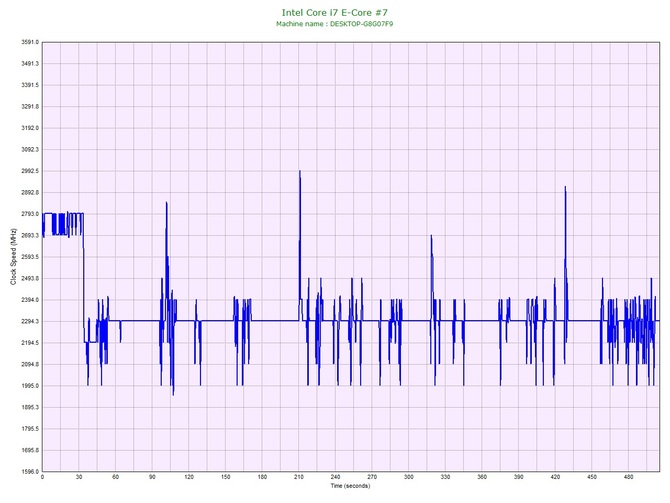Click the 1596.0 y-axis value

tap(30, 472)
